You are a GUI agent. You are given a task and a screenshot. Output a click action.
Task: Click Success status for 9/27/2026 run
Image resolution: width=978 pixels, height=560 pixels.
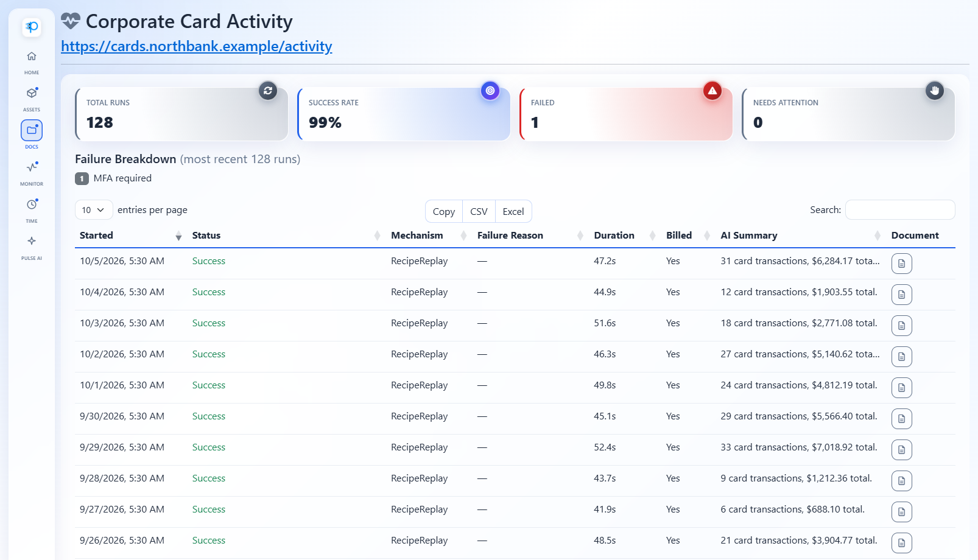coord(209,509)
